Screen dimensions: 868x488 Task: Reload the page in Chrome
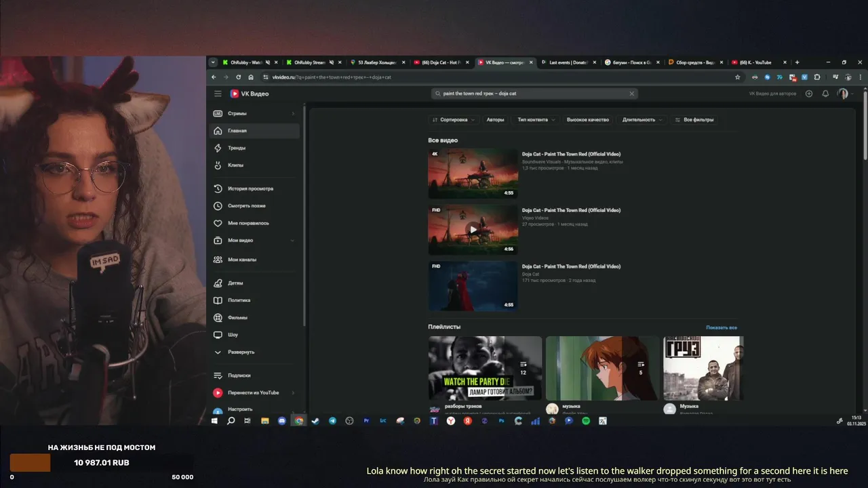pos(238,77)
